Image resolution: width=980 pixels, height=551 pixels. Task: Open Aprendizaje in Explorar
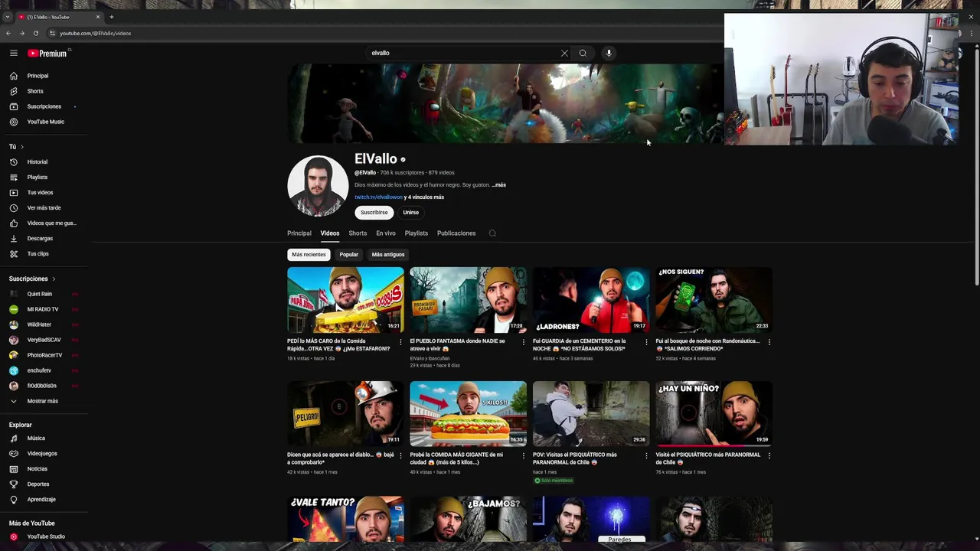click(41, 500)
